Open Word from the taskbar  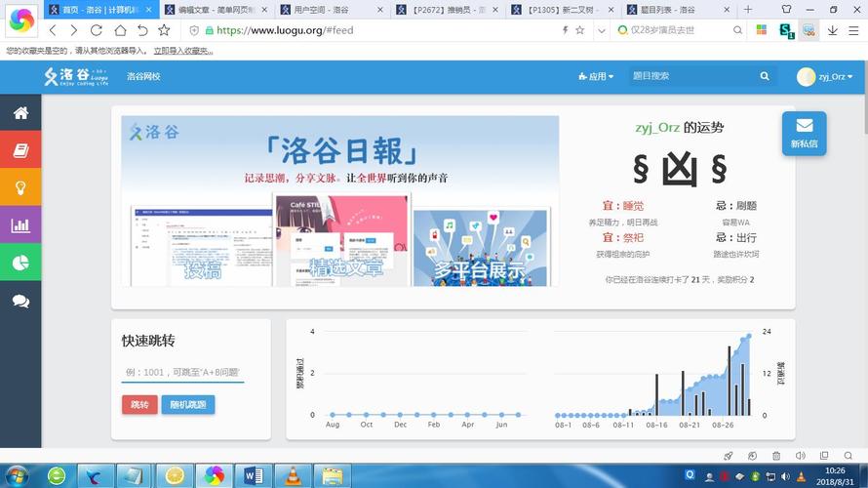pyautogui.click(x=254, y=476)
